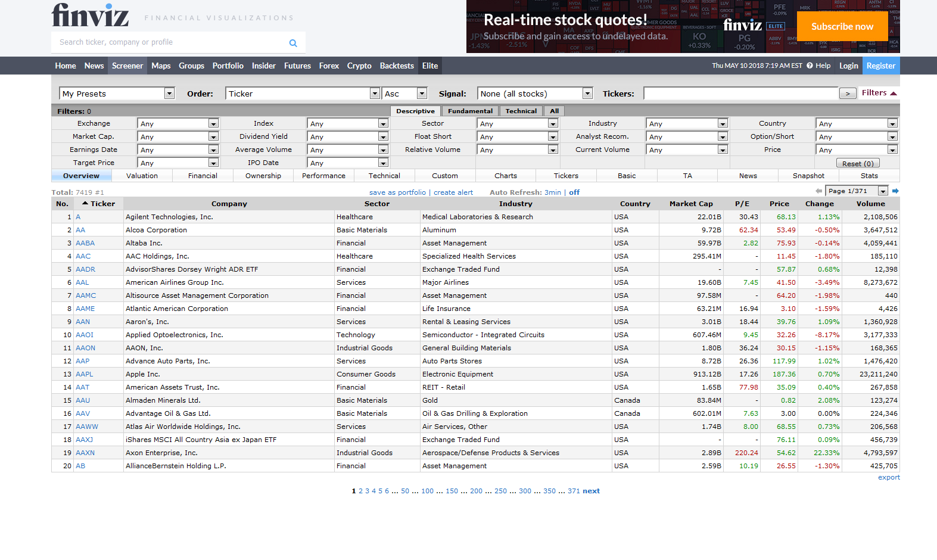Click the search magnifier icon
This screenshot has width=937, height=560.
tap(293, 43)
